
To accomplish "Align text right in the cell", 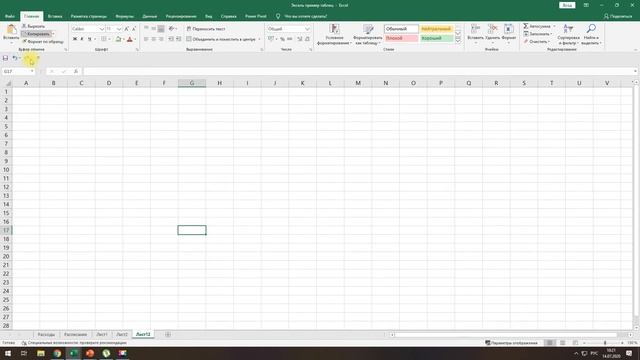I will point(161,39).
